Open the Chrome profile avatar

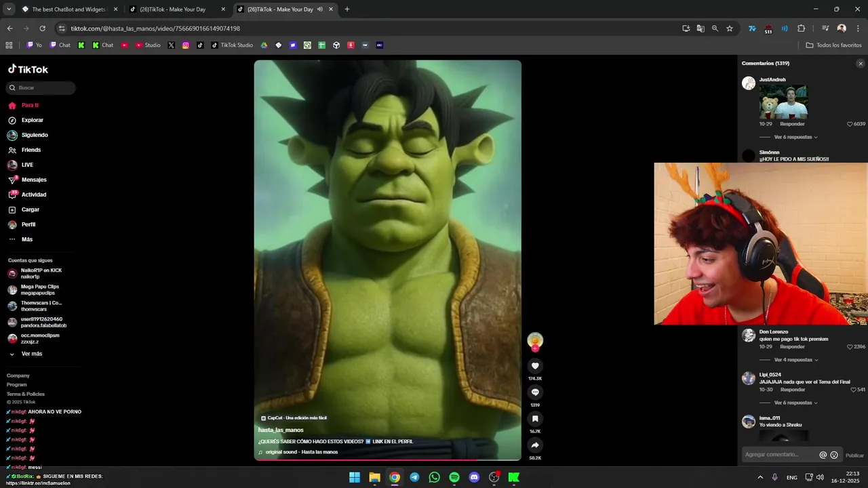click(842, 28)
